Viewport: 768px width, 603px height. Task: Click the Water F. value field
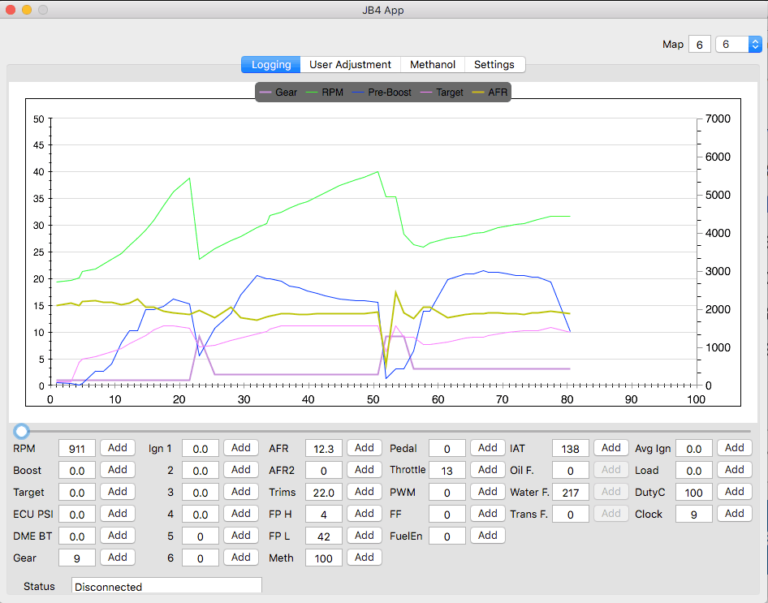point(570,492)
